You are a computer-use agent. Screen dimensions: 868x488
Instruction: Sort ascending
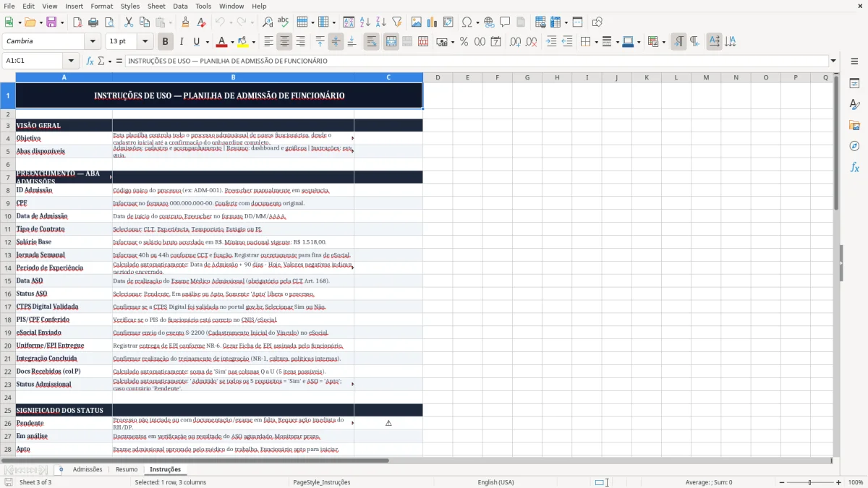coord(365,22)
